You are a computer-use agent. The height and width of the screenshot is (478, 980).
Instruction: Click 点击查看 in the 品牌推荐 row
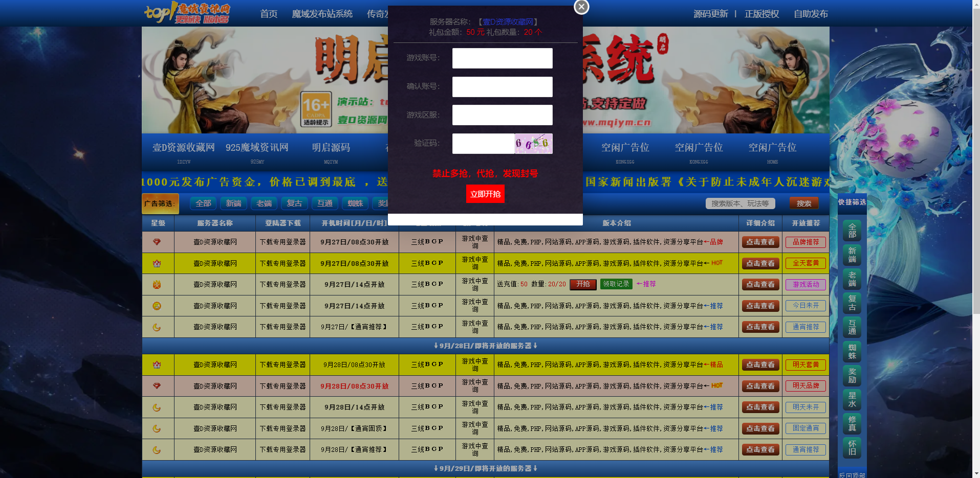pos(760,242)
